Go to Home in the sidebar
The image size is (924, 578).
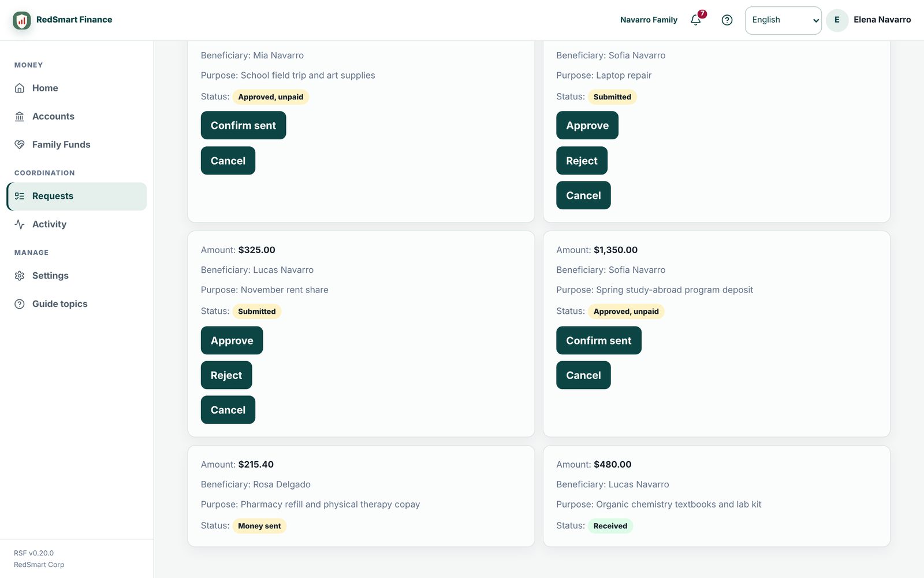coord(77,88)
